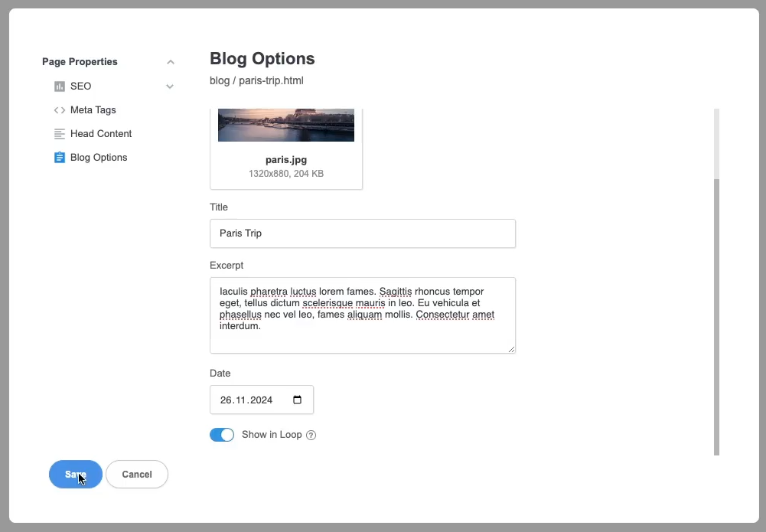Open the SEO section icon in sidebar
766x532 pixels.
[60, 86]
